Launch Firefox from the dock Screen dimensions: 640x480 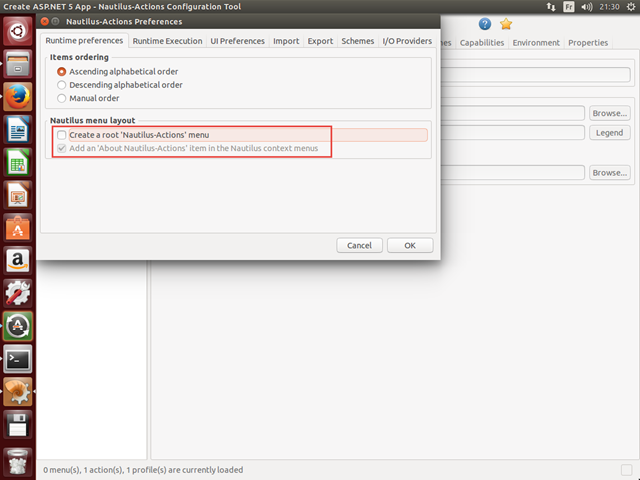pos(18,97)
